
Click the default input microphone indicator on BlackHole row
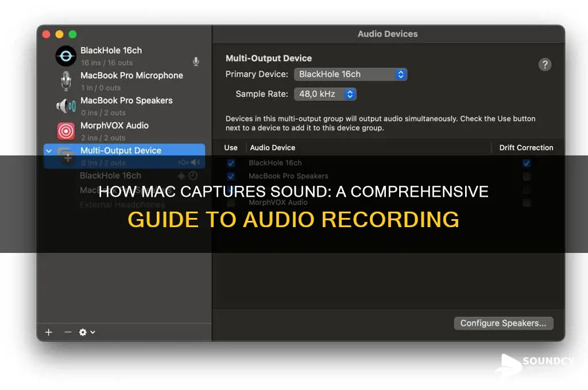196,61
